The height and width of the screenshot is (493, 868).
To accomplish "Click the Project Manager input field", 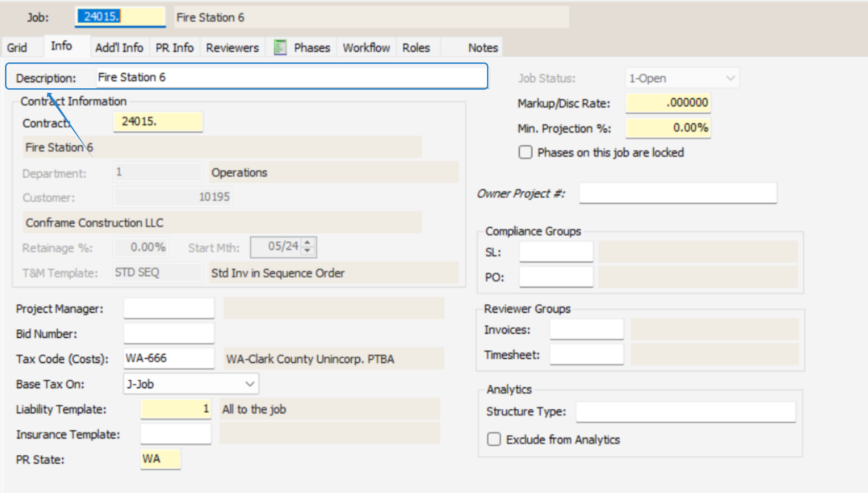I will 169,308.
